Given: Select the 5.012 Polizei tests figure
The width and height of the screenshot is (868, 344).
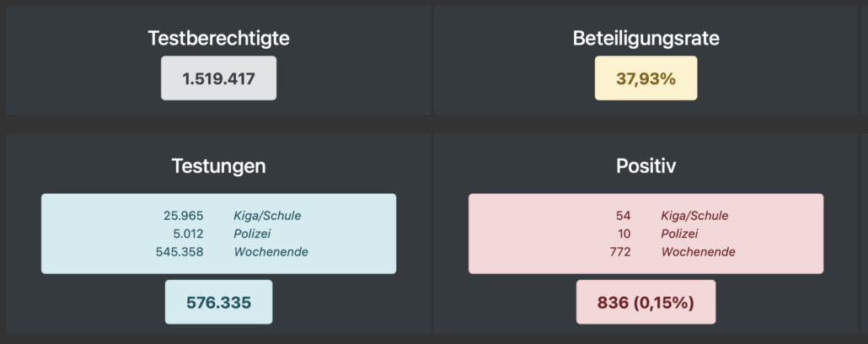Looking at the screenshot, I should pyautogui.click(x=187, y=234).
